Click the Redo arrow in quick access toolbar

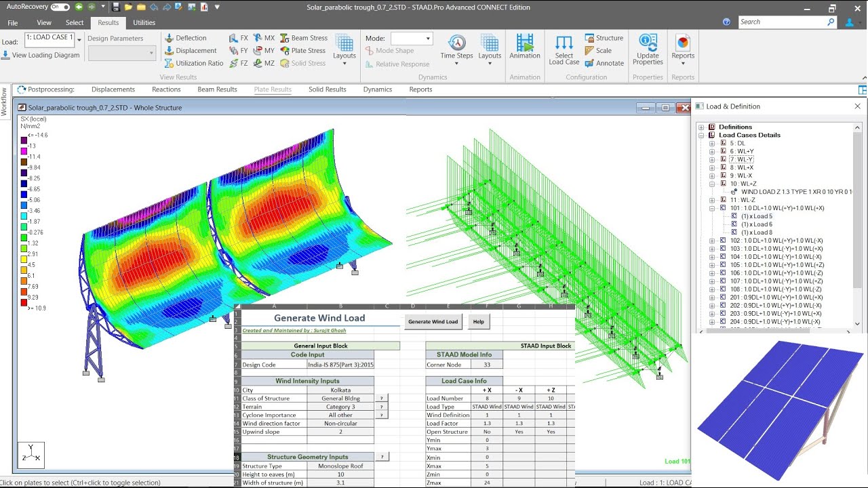pos(166,7)
